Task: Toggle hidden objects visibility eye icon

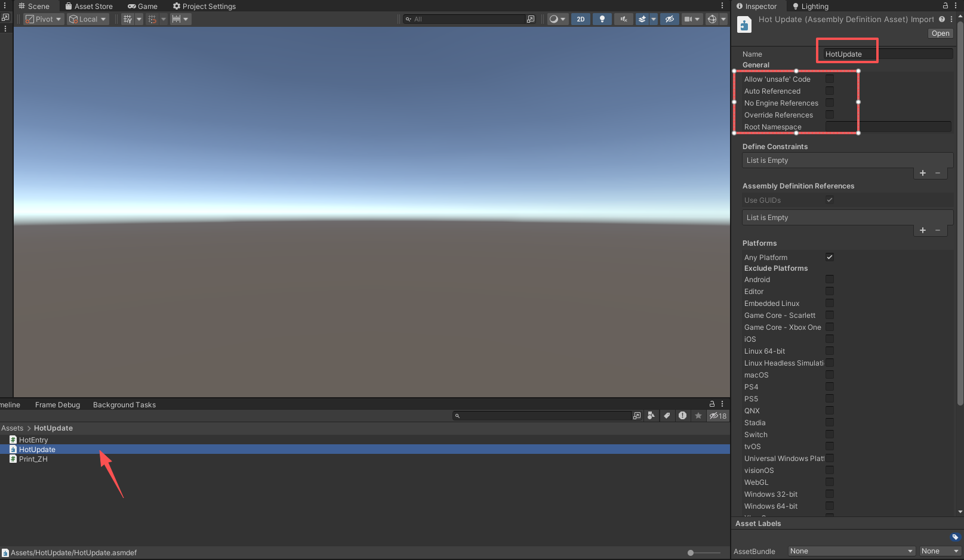Action: (x=669, y=19)
